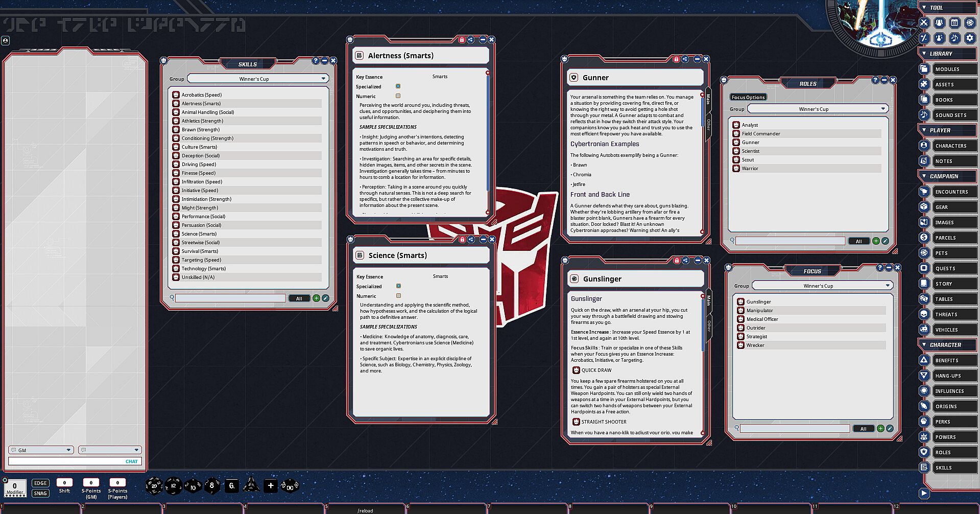Open Group dropdown in Skills window
980x514 pixels.
tap(258, 79)
